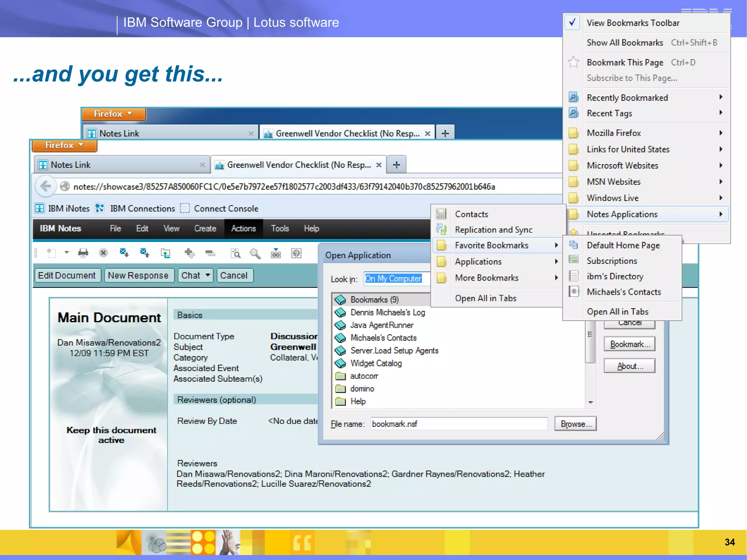Image resolution: width=747 pixels, height=560 pixels.
Task: Expand Notes Applications bookmarks folder
Action: coord(646,214)
